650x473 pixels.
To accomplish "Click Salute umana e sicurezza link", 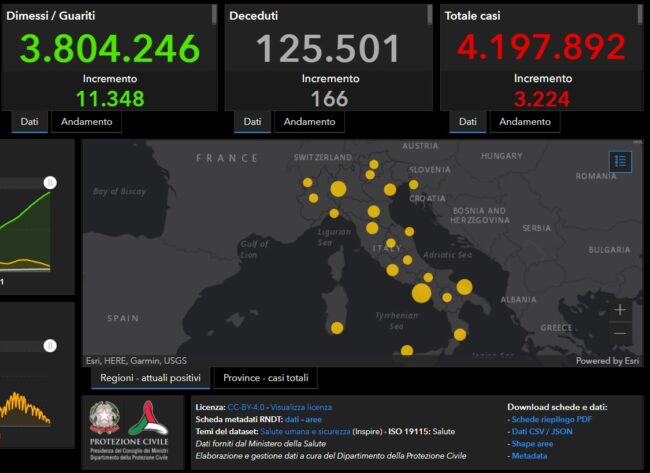I will pyautogui.click(x=305, y=432).
